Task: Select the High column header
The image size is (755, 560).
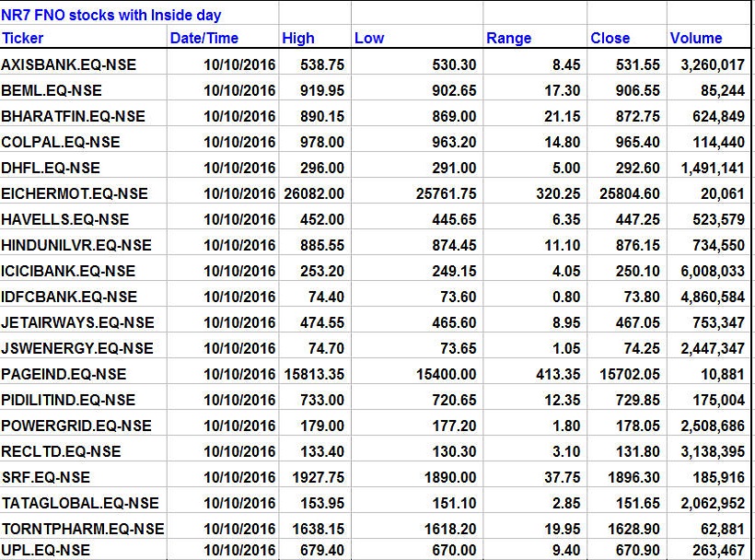Action: (x=297, y=38)
